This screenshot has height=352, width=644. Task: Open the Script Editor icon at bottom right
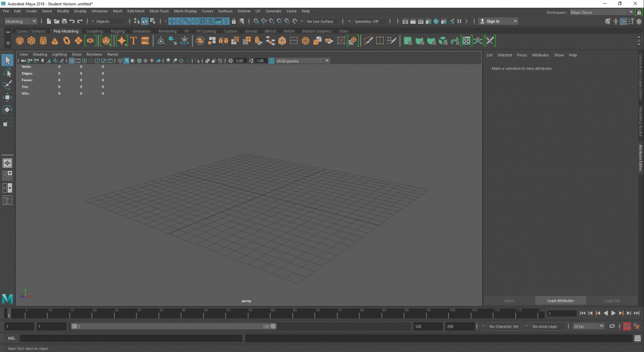pyautogui.click(x=637, y=338)
